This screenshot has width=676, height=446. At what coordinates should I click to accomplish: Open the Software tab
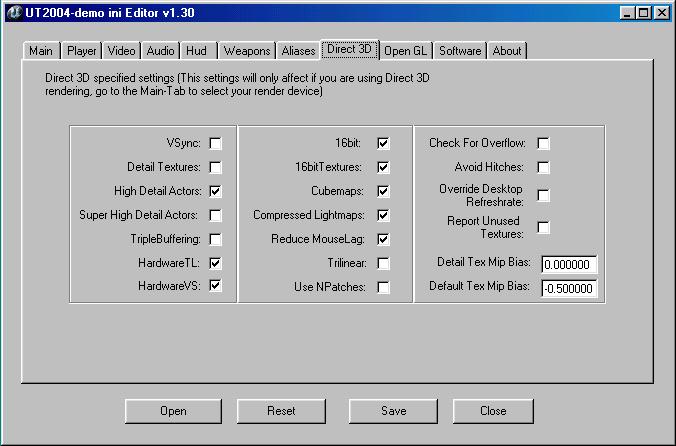point(460,51)
